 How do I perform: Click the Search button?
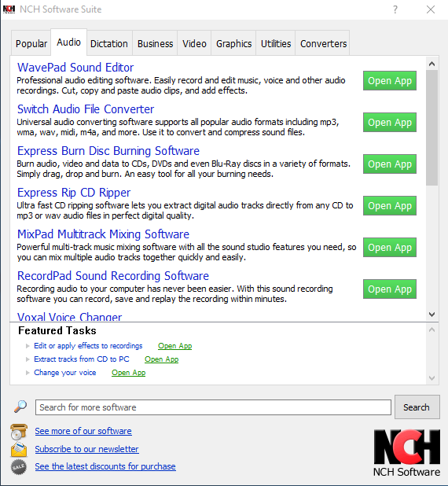coord(417,407)
